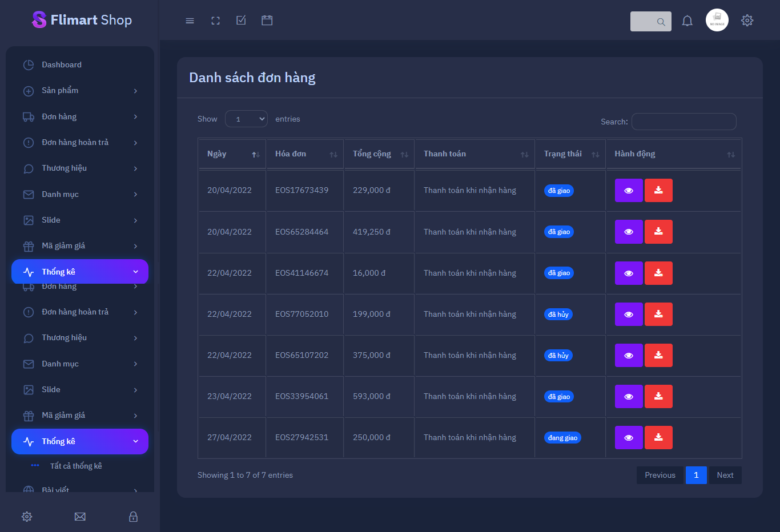Viewport: 780px width, 532px height.
Task: Click the lock icon in the sidebar footer
Action: (133, 517)
